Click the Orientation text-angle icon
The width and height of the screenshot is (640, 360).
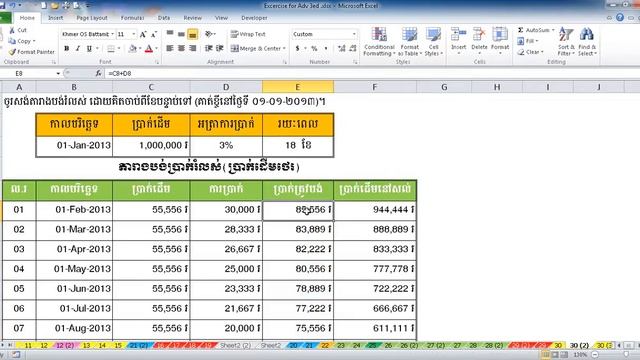click(x=209, y=34)
